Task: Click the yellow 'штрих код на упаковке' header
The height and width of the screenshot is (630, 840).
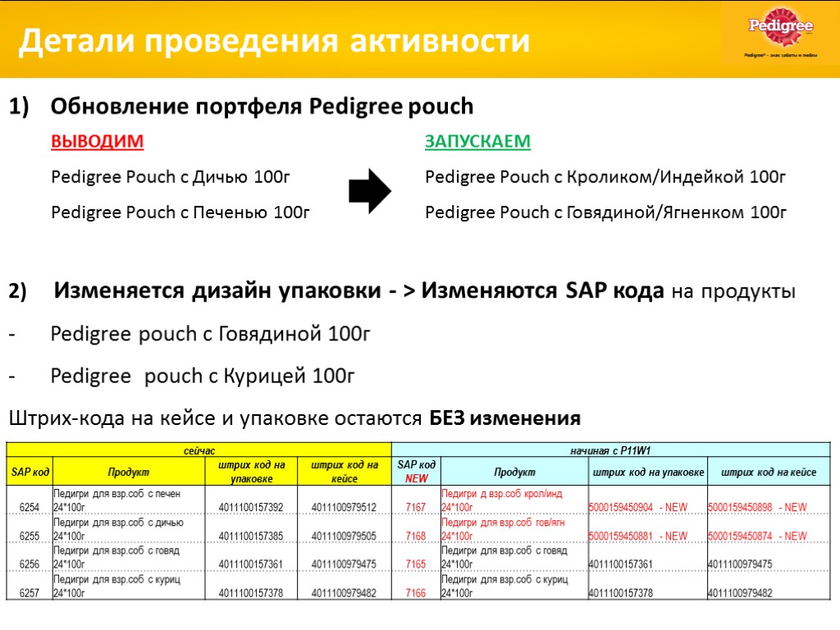Action: pos(251,472)
